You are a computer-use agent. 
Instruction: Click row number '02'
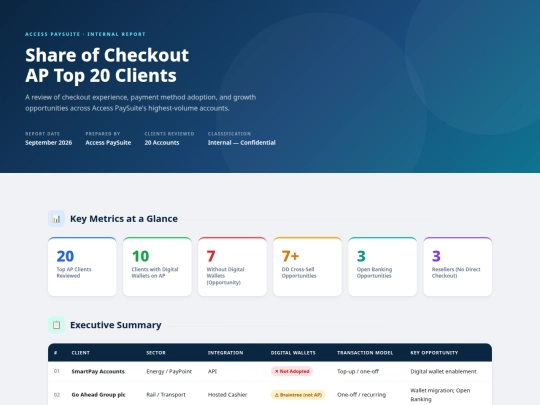[57, 395]
